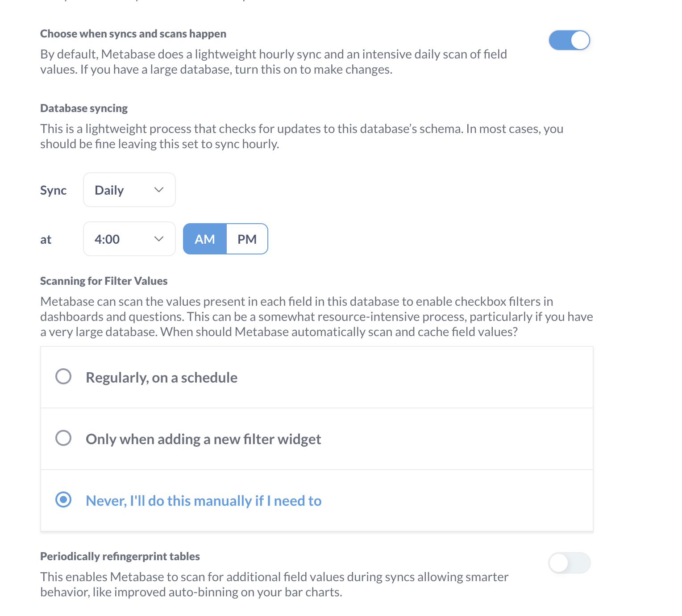The height and width of the screenshot is (616, 682).
Task: Click the chevron arrow beside Daily
Action: (159, 190)
